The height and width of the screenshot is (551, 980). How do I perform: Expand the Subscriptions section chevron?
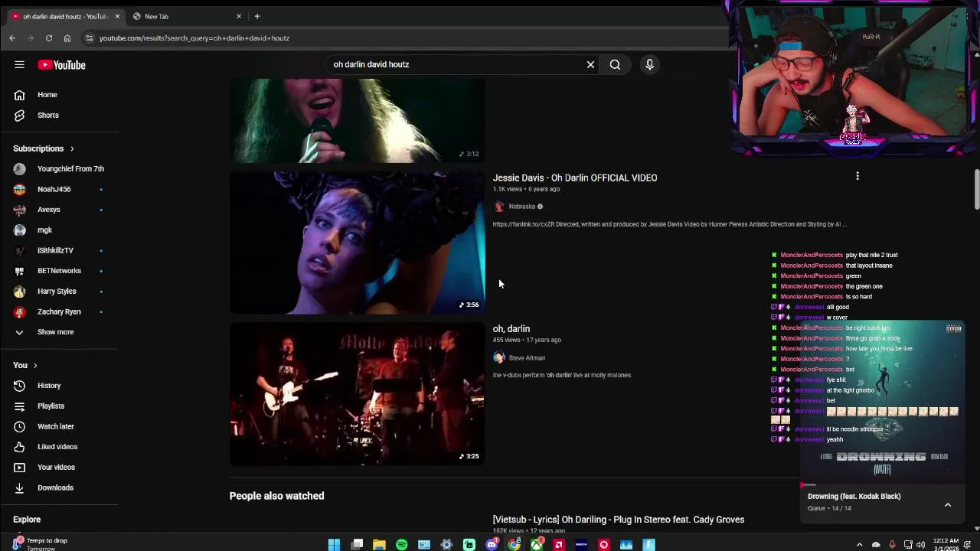[72, 148]
